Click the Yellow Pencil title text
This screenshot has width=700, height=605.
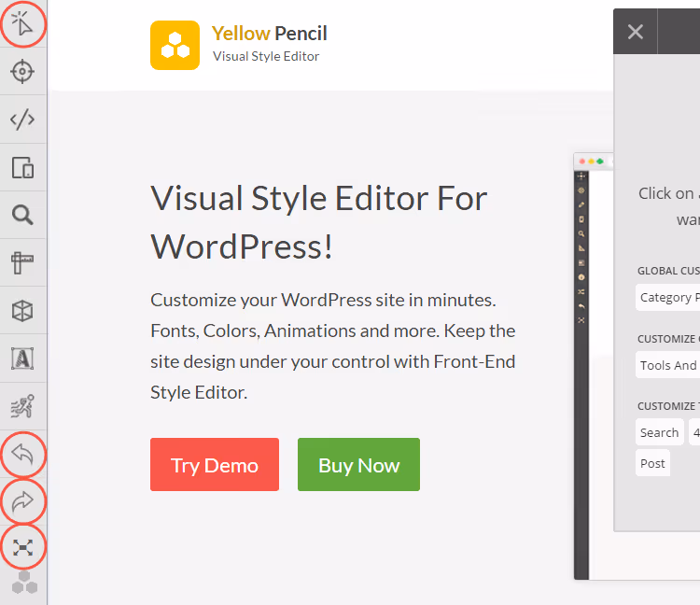tap(269, 34)
